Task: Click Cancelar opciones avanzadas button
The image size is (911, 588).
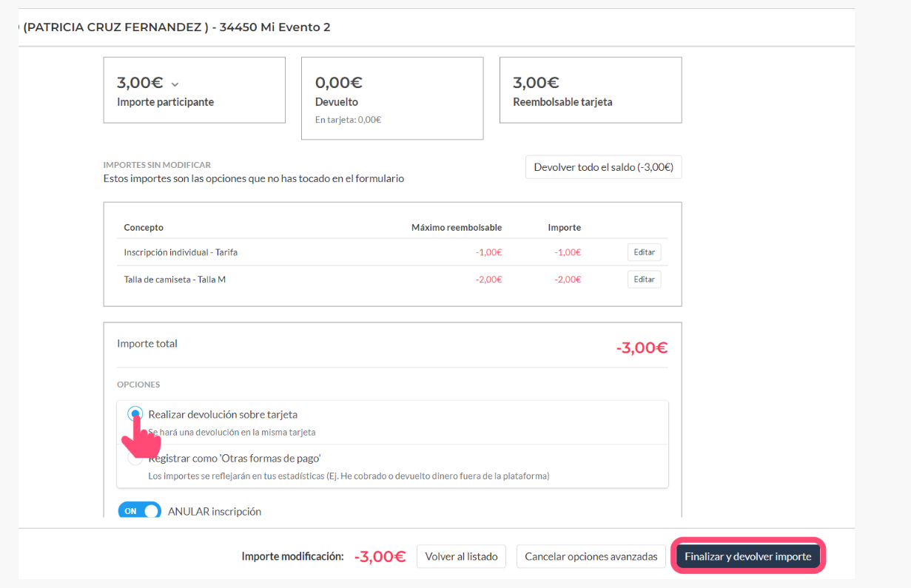Action: tap(591, 556)
